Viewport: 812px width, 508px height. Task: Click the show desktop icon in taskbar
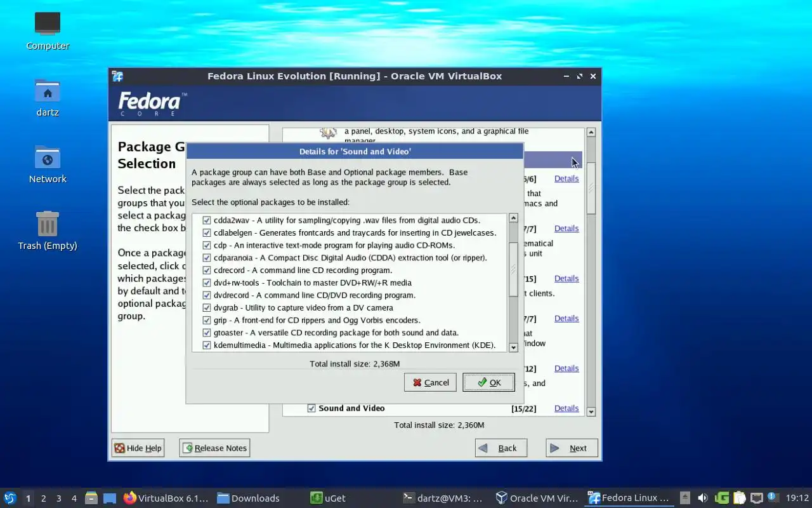(x=109, y=498)
